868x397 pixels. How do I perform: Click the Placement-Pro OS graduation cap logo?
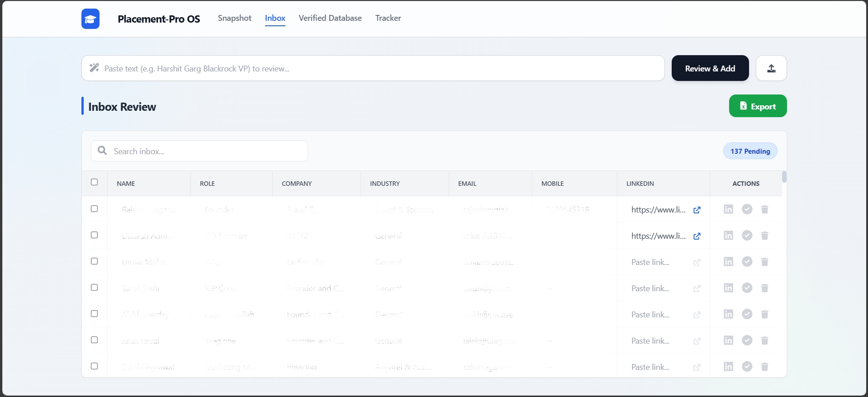(x=90, y=19)
